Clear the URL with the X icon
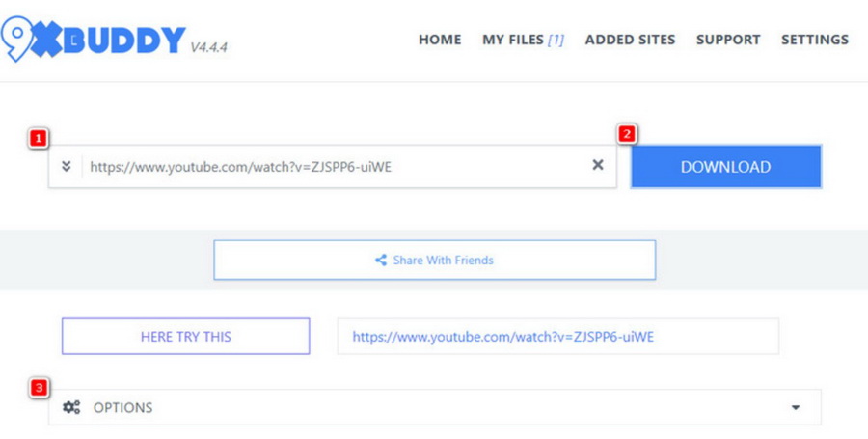Screen dimensions: 868x439 [598, 166]
